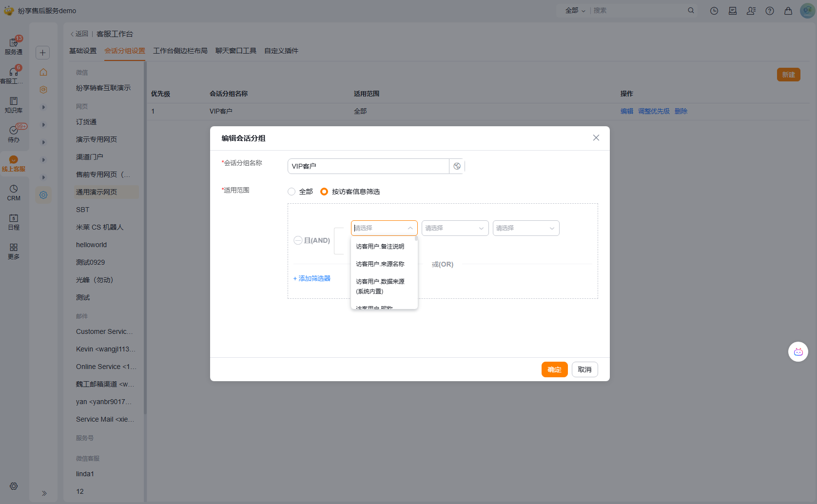Click the field dropdown list scrollbar
The height and width of the screenshot is (504, 817).
[x=416, y=239]
